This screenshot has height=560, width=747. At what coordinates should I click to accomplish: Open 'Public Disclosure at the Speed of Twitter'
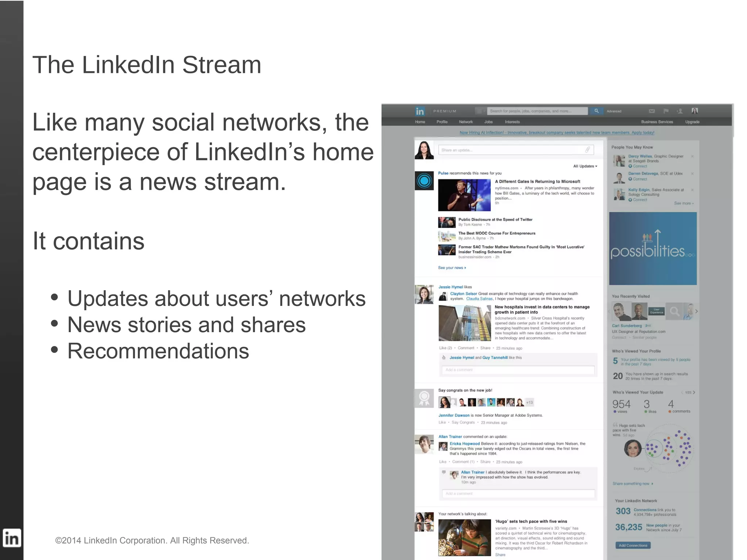pos(495,219)
